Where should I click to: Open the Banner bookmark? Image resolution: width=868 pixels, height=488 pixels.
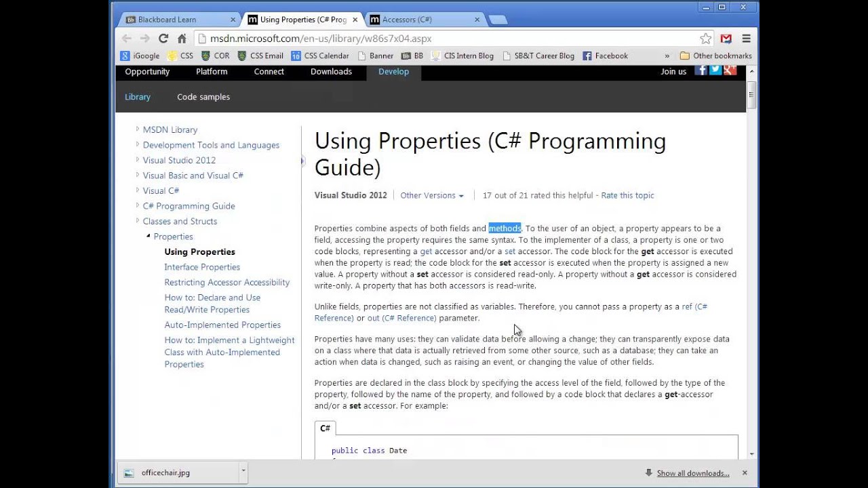[375, 56]
